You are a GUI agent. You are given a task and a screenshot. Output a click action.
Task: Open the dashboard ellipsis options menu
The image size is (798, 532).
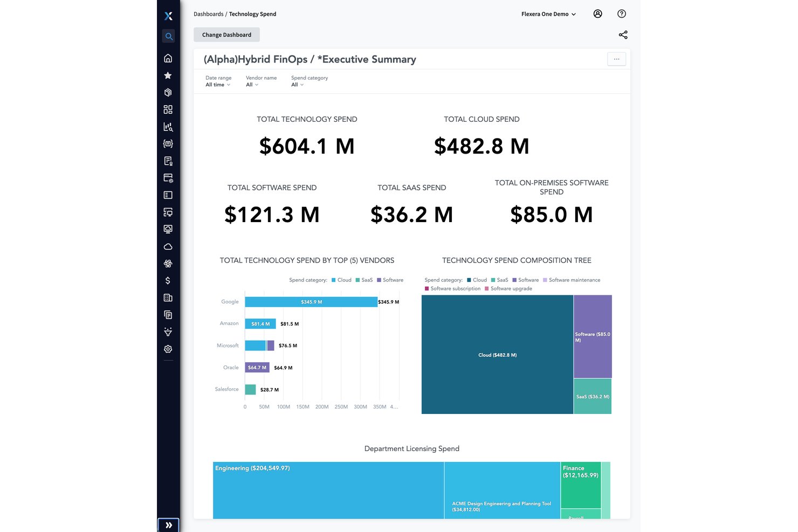point(617,59)
